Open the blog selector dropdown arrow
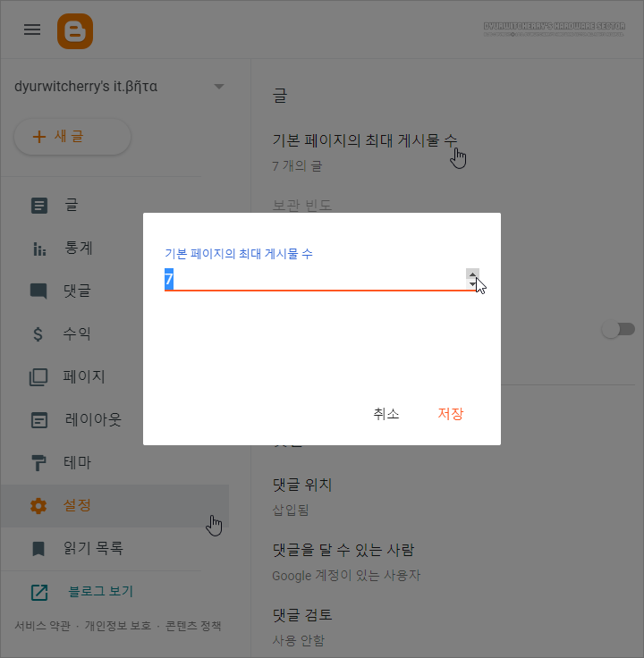 219,87
